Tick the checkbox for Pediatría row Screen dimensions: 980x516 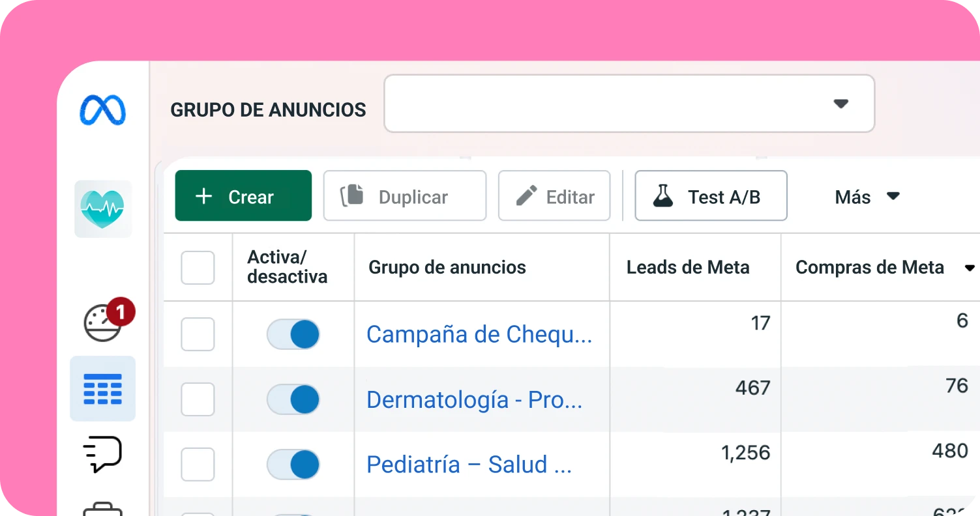click(198, 465)
